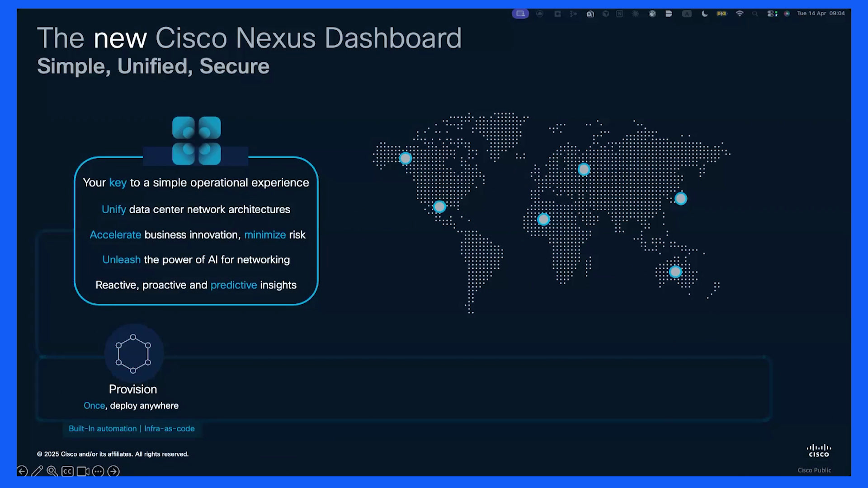Viewport: 868px width, 488px height.
Task: Click 'Your key to a simple operational experience'
Action: pyautogui.click(x=196, y=183)
